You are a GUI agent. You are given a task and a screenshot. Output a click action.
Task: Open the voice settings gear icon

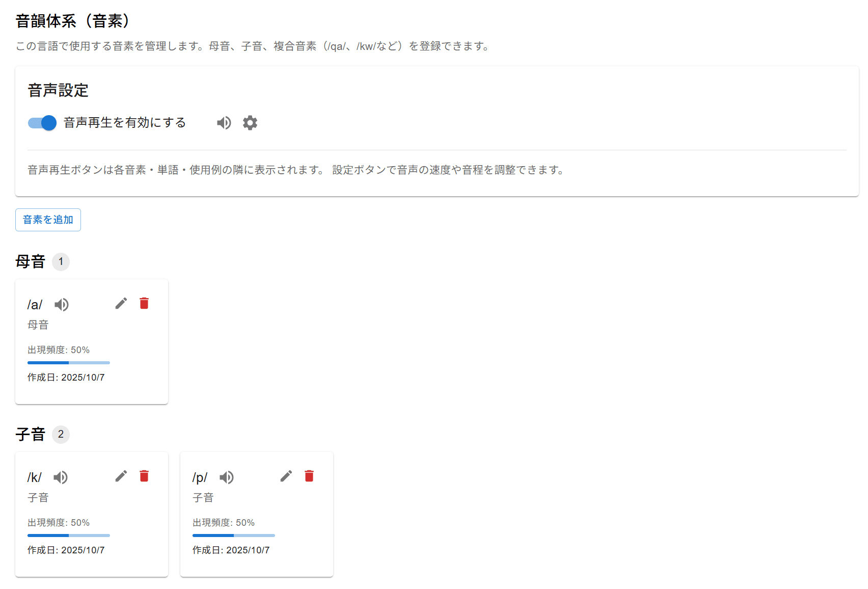(250, 123)
